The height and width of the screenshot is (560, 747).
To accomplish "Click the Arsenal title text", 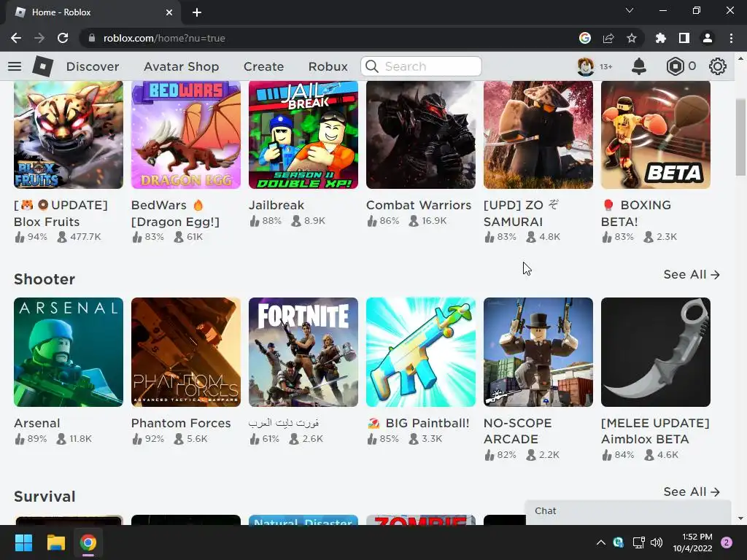I will [x=36, y=423].
